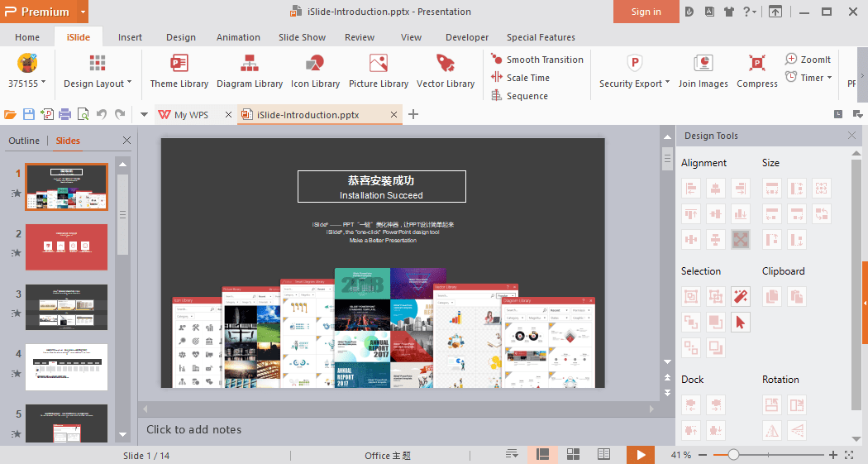Click the zoom in plus button

[x=833, y=455]
